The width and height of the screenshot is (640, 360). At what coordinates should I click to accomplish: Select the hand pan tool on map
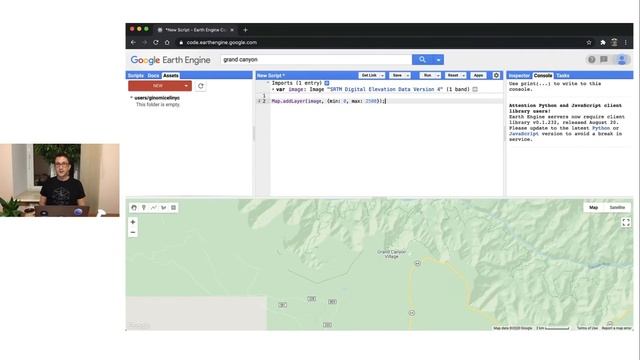coord(134,208)
